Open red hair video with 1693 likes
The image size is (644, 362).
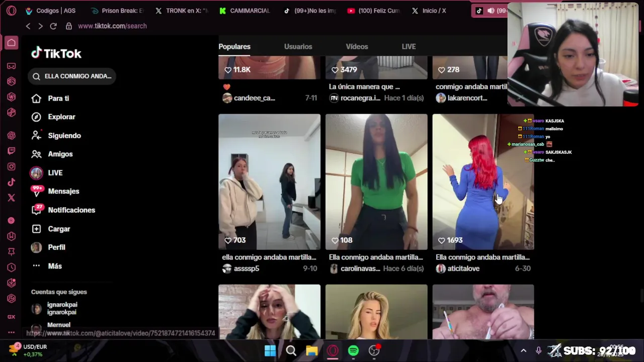tap(483, 182)
